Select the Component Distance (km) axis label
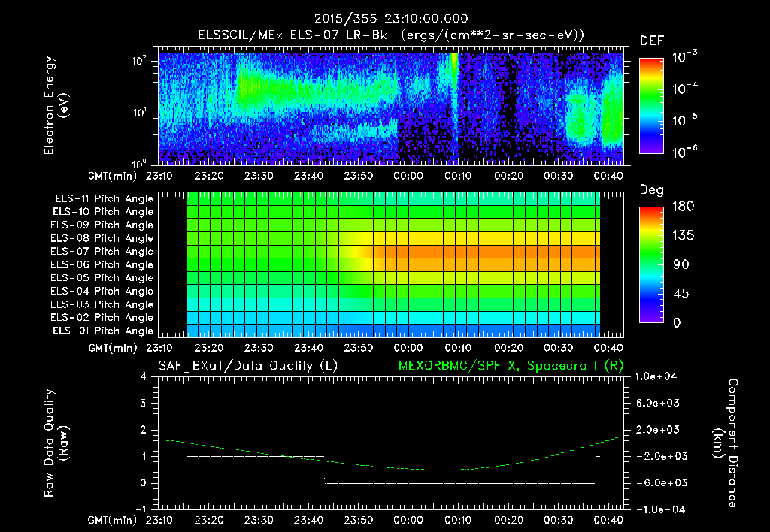 click(726, 443)
